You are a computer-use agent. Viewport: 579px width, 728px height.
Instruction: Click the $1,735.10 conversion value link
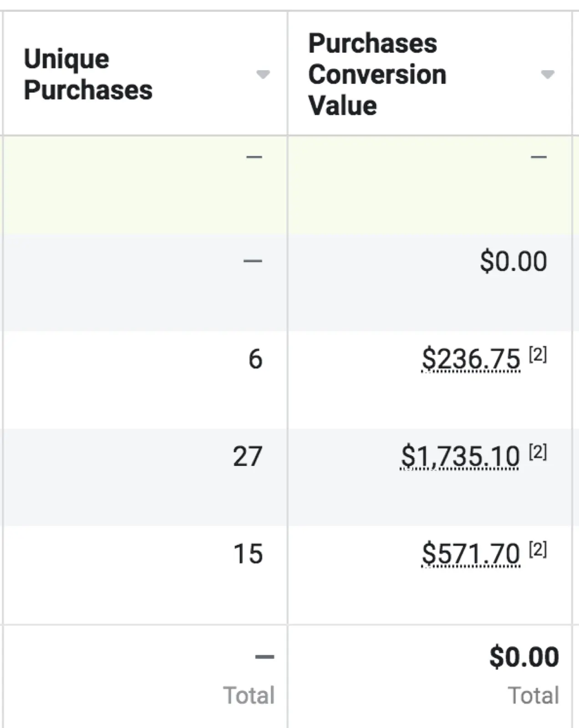coord(460,456)
